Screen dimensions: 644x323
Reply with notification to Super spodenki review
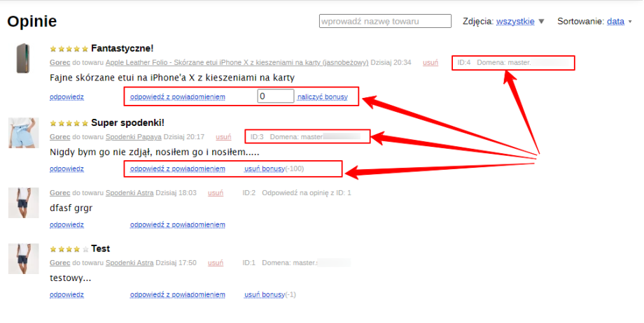(x=178, y=168)
